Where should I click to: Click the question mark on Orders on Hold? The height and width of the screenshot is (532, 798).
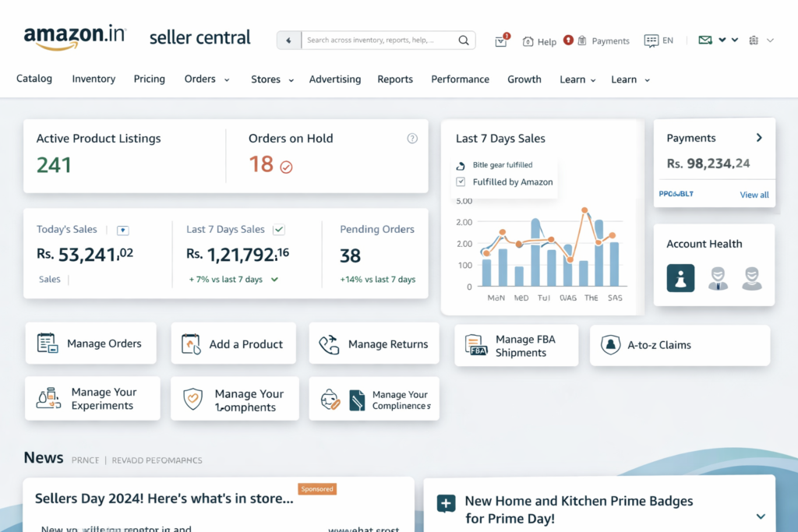click(x=412, y=139)
